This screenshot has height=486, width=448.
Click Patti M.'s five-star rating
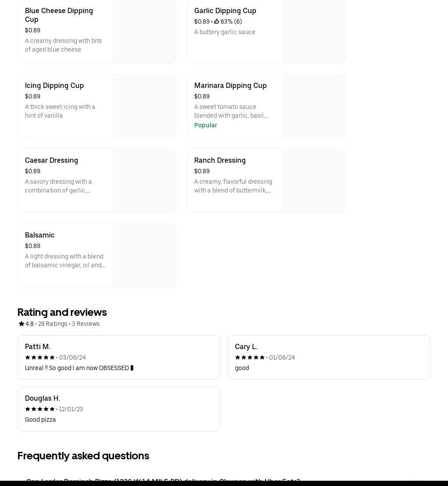tap(40, 357)
